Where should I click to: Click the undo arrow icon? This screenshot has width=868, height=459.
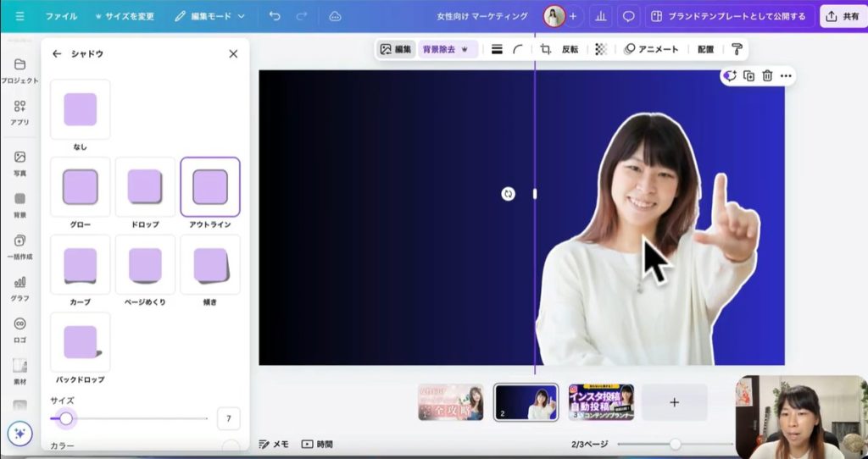tap(274, 16)
